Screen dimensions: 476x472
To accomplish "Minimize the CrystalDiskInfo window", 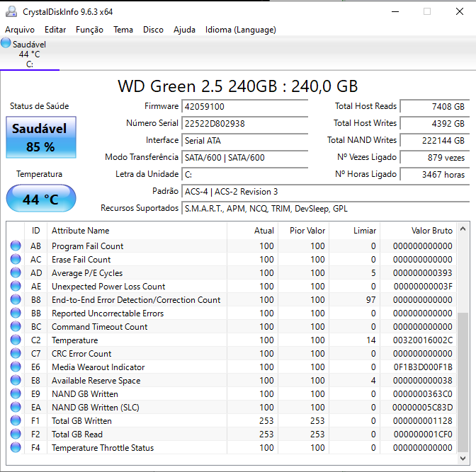I will point(395,11).
